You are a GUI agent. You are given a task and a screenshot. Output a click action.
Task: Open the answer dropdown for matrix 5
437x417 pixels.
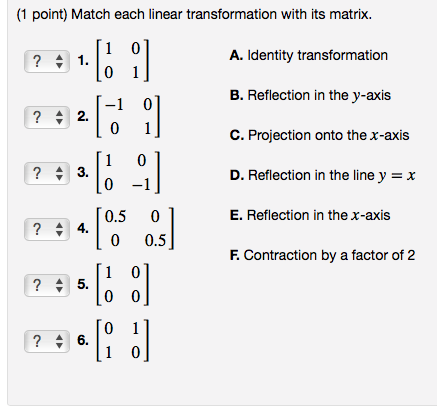click(47, 285)
